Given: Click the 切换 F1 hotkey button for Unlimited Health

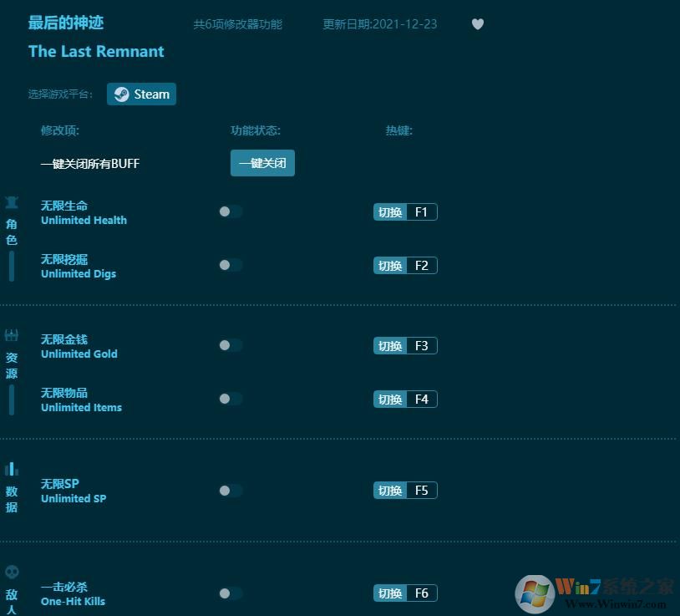Looking at the screenshot, I should pos(405,211).
